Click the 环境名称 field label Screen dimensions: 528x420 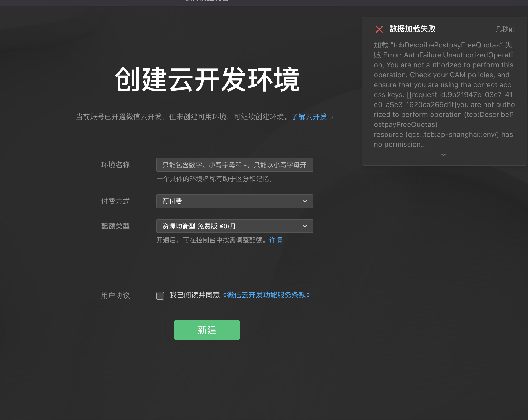click(x=115, y=165)
